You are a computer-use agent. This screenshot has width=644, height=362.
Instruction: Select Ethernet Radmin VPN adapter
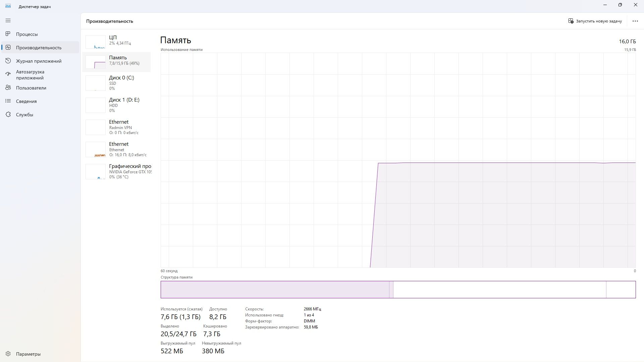[x=117, y=127]
